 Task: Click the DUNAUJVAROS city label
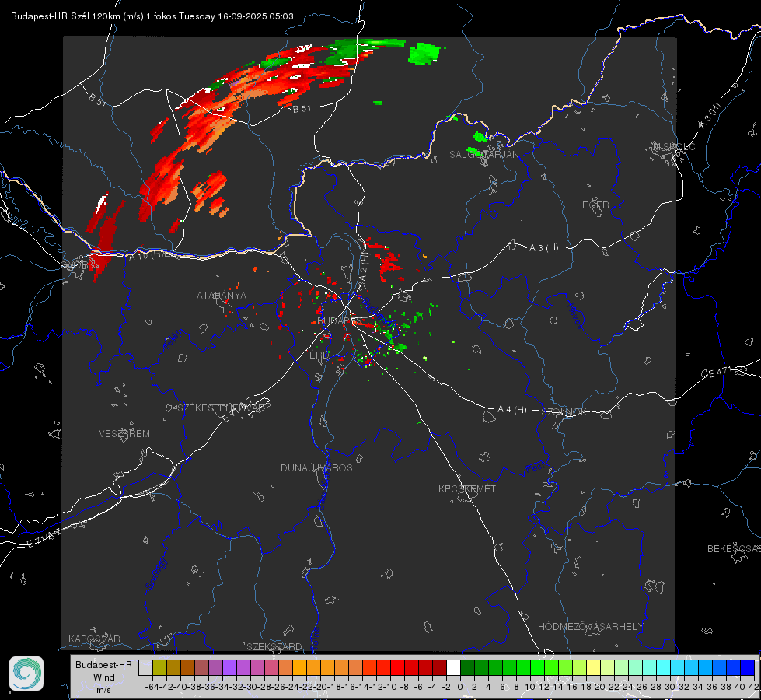click(x=316, y=467)
